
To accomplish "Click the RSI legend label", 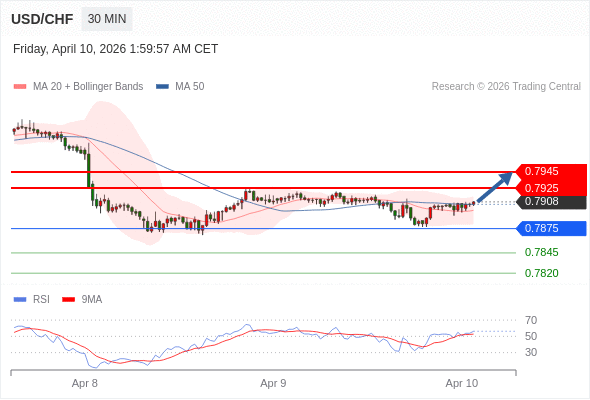I will pyautogui.click(x=41, y=300).
